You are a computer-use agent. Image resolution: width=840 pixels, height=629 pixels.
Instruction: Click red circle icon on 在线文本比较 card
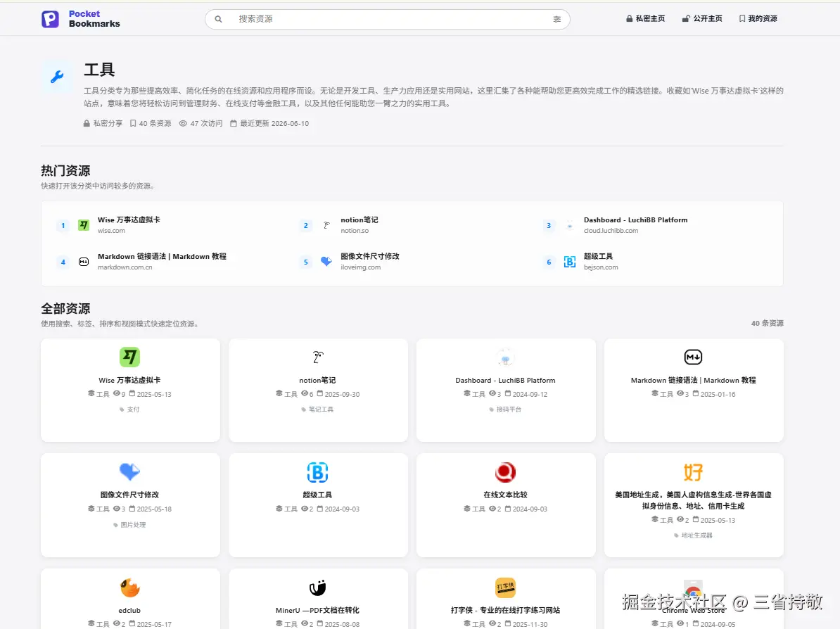click(x=505, y=472)
